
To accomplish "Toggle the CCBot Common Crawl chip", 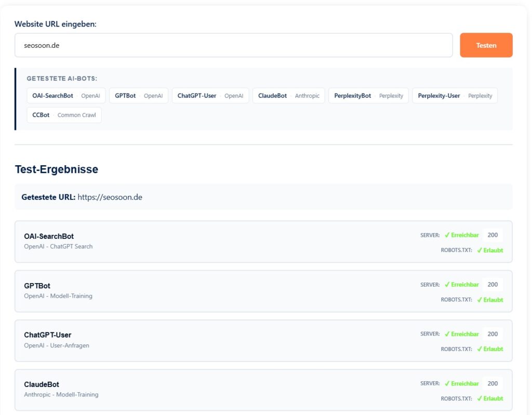I will pyautogui.click(x=64, y=115).
